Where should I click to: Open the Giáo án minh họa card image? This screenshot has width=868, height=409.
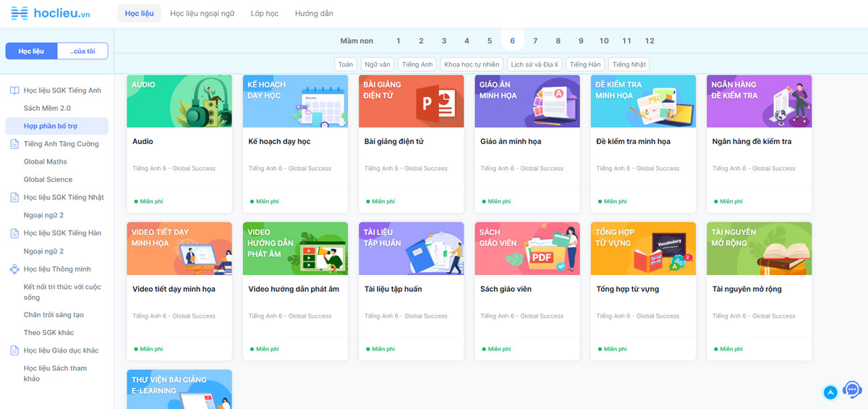click(x=527, y=101)
